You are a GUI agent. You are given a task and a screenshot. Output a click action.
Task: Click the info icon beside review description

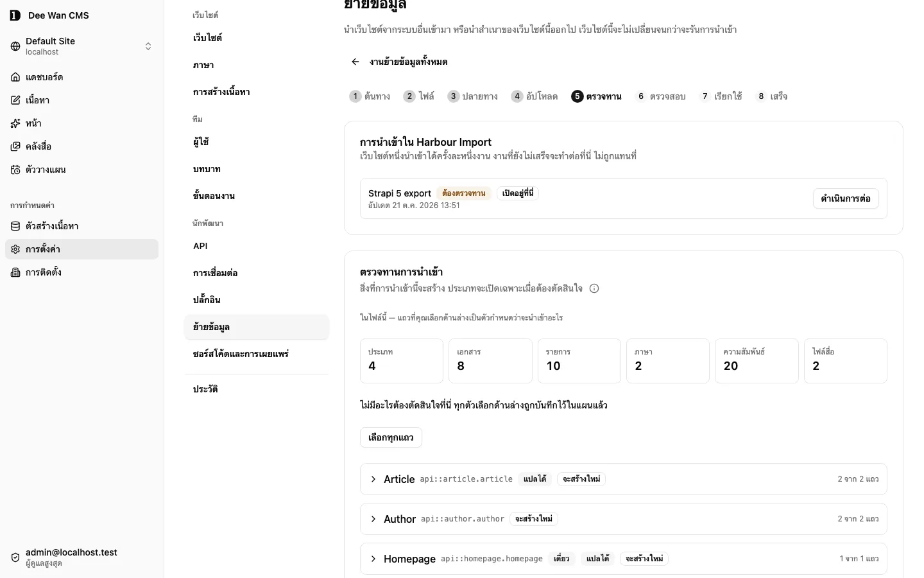coord(594,288)
